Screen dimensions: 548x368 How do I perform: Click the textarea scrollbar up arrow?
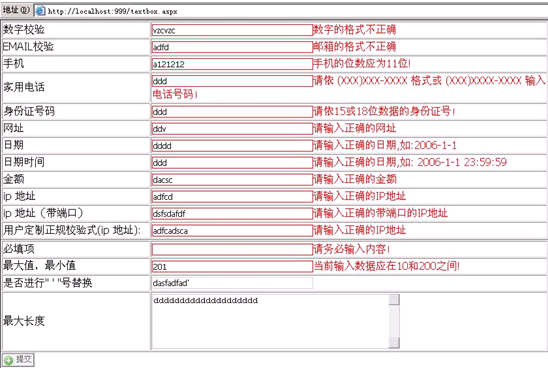coord(394,300)
